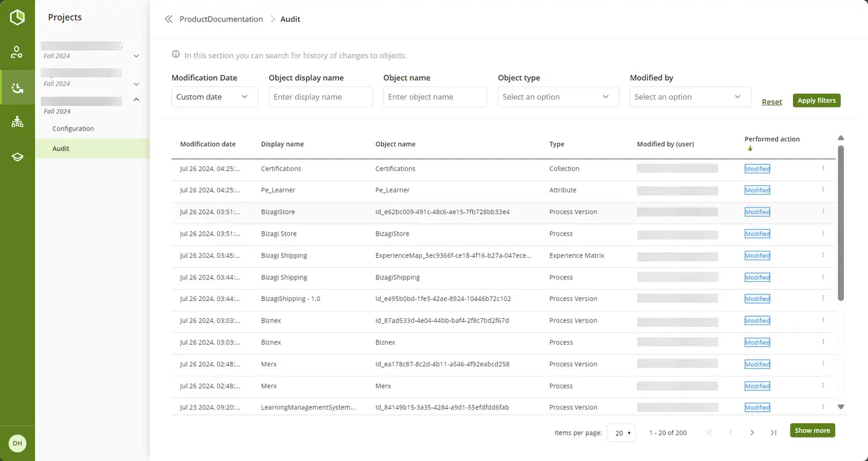Viewport: 868px width, 461px height.
Task: Open the Modified by dropdown
Action: (691, 97)
